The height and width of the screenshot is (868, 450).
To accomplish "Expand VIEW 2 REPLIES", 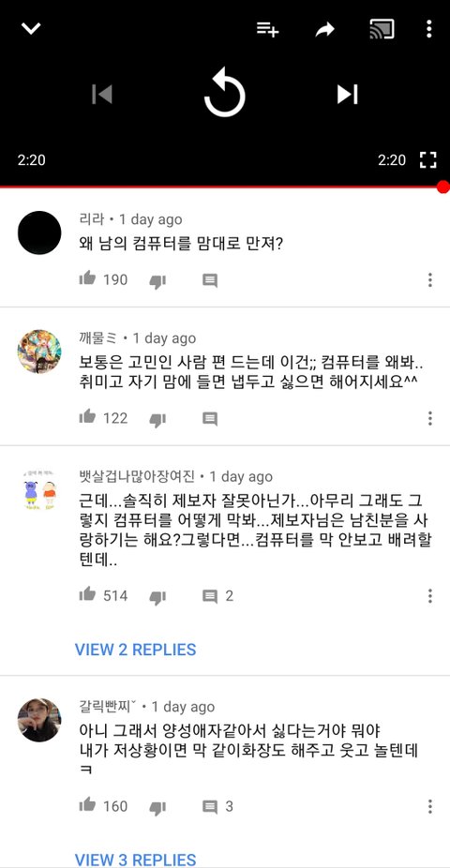I will click(x=136, y=650).
